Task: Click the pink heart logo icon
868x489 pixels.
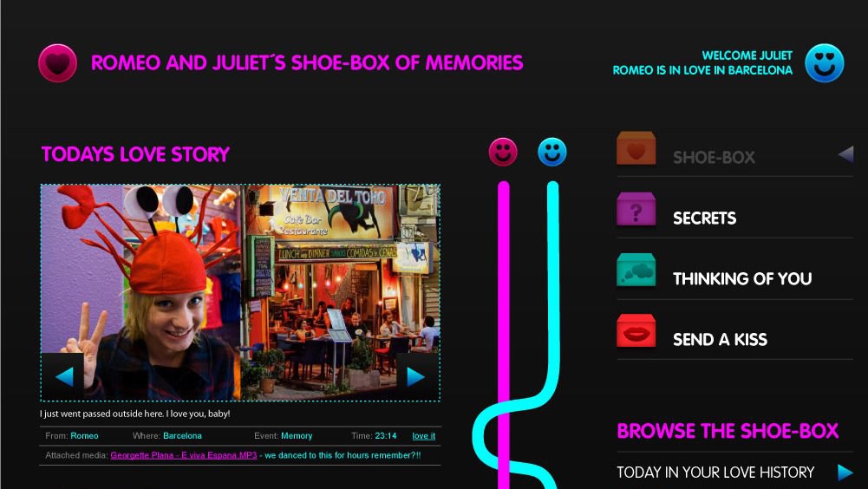Action: click(57, 63)
